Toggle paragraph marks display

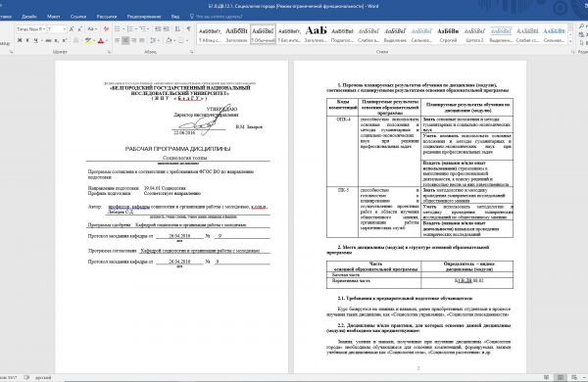click(x=188, y=28)
